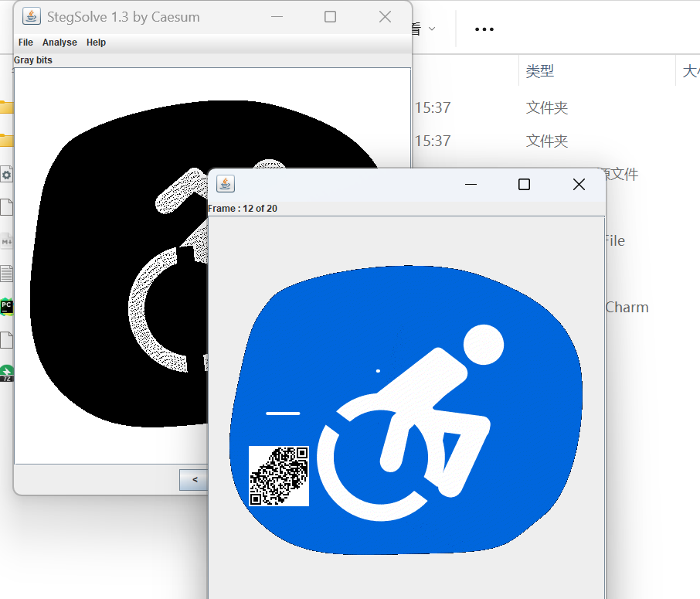This screenshot has height=599, width=700.
Task: Click the 'Charm' type text in Explorer
Action: coord(627,308)
